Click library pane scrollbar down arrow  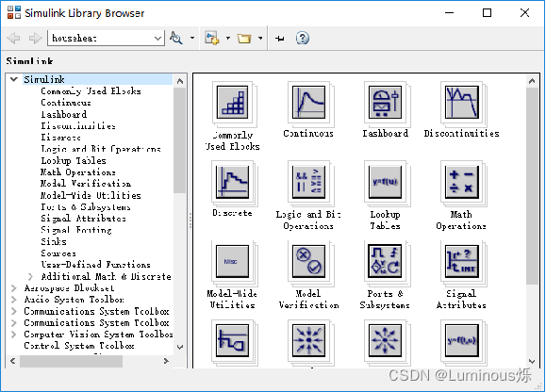coord(532,362)
